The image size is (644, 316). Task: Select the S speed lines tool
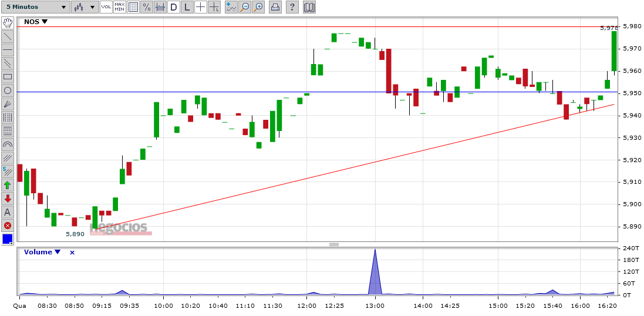coord(8,172)
